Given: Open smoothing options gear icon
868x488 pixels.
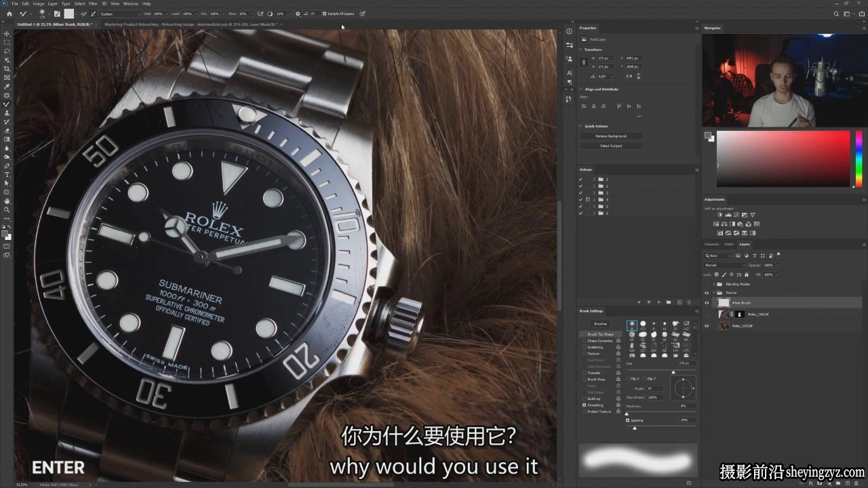Looking at the screenshot, I should coord(298,14).
